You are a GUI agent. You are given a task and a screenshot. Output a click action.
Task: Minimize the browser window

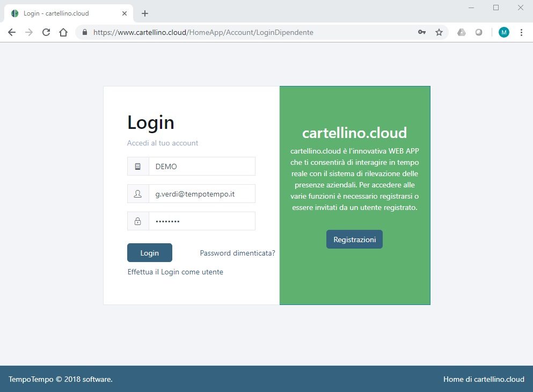pyautogui.click(x=471, y=8)
